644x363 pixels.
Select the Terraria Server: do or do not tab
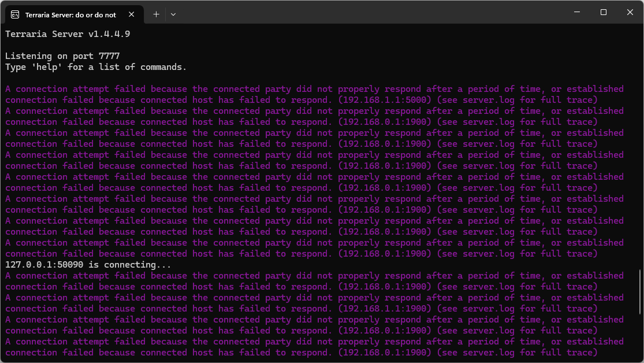75,15
